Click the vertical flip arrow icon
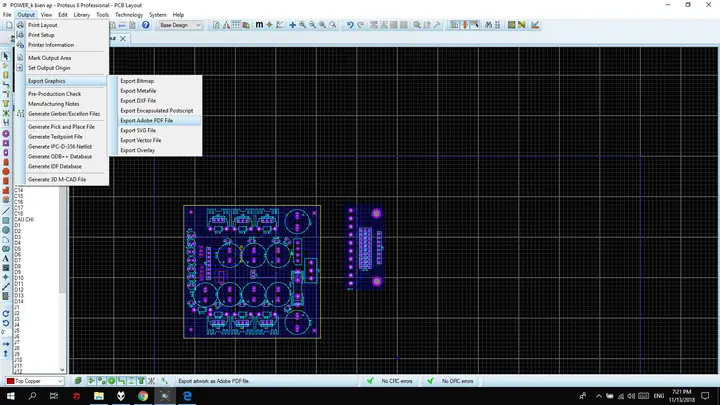This screenshot has height=405, width=720. coord(6,354)
